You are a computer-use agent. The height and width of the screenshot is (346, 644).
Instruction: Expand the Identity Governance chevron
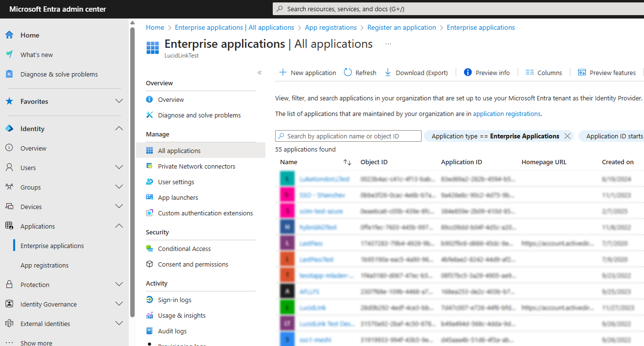tap(119, 304)
